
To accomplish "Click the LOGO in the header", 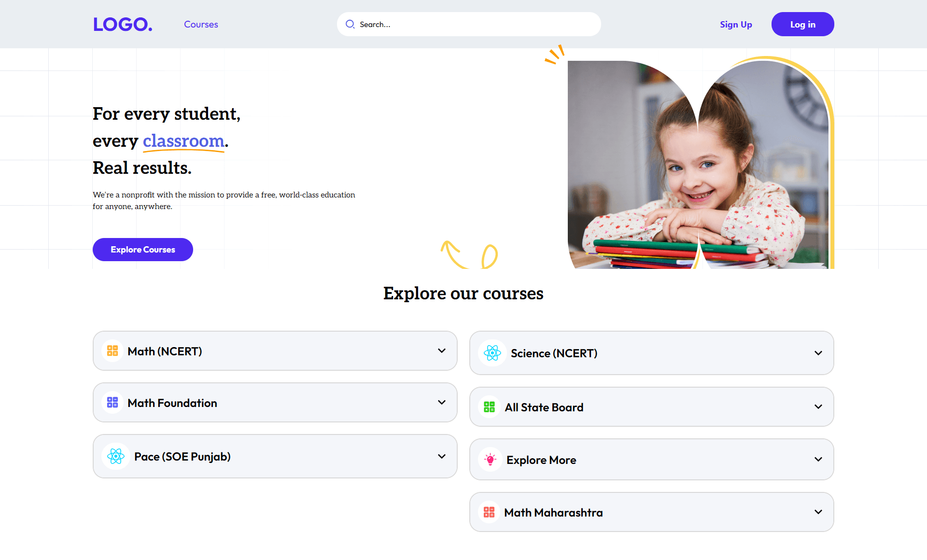I will point(123,24).
